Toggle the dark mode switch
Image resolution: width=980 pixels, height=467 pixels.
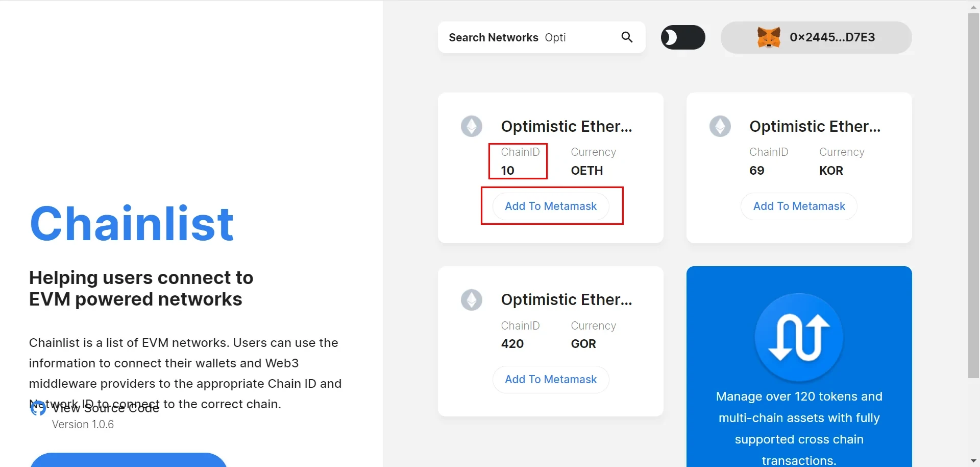(683, 37)
